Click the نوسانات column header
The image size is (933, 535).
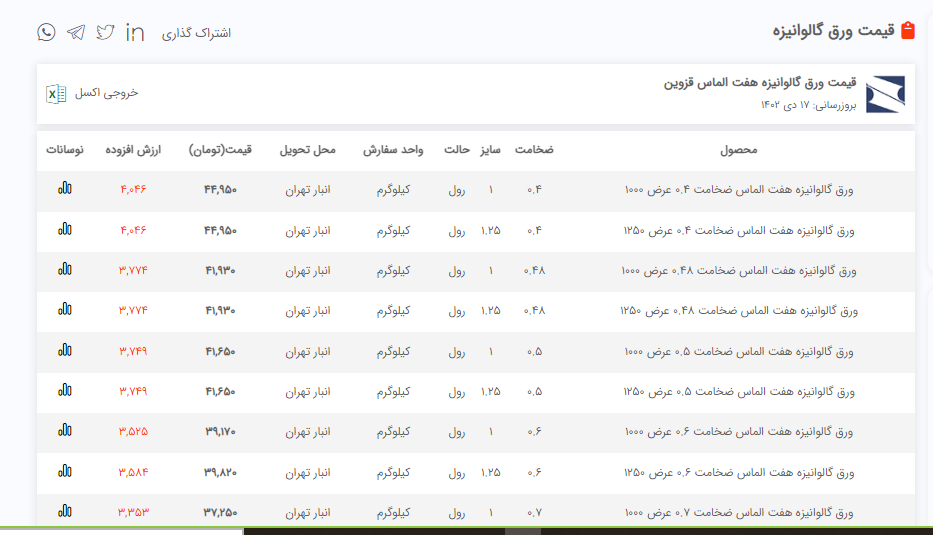pos(65,150)
